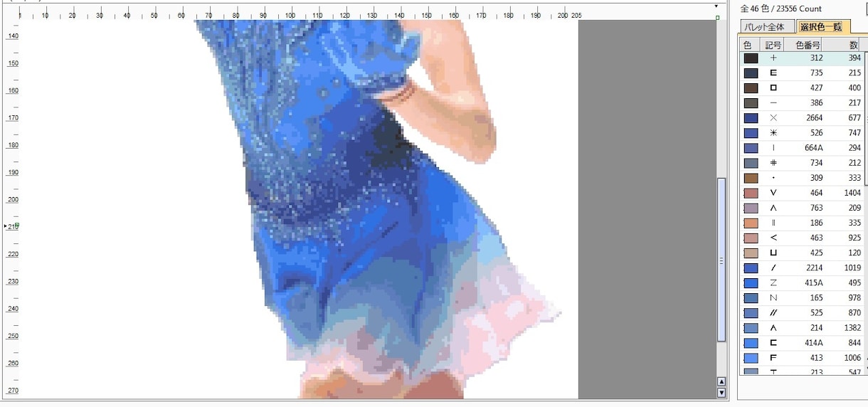Image resolution: width=868 pixels, height=407 pixels.
Task: Click the asterisk symbol in row 526
Action: [773, 133]
